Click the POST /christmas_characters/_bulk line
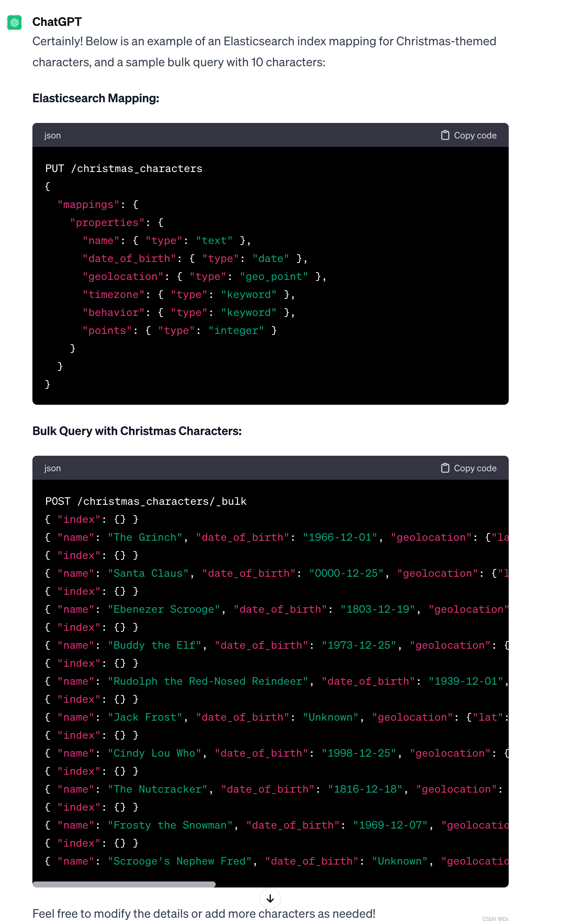Viewport: 567px width, 924px height. coord(146,501)
